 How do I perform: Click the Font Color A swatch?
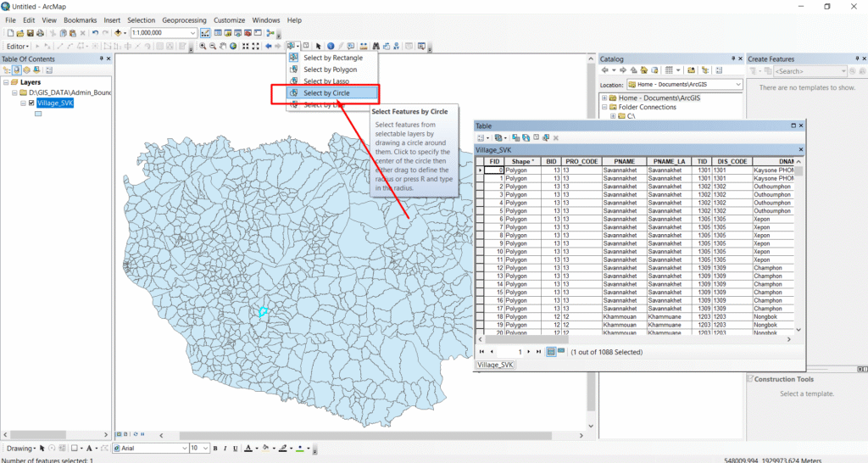(248, 449)
